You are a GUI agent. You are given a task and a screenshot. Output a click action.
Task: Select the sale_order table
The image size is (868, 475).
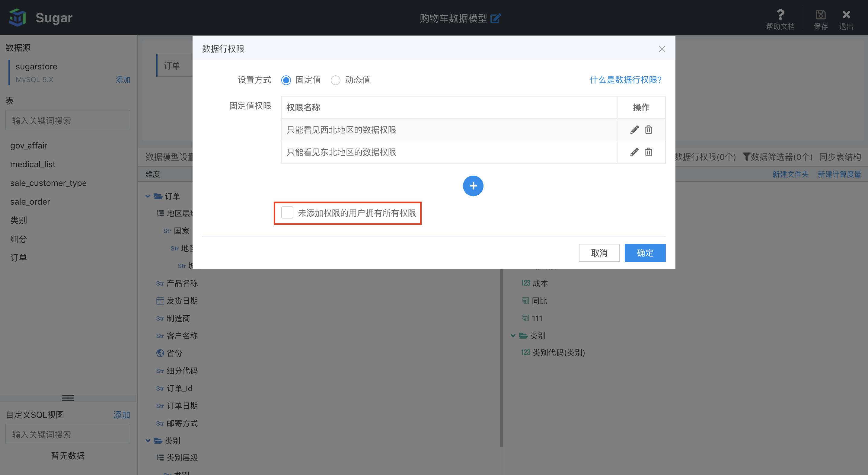click(30, 202)
